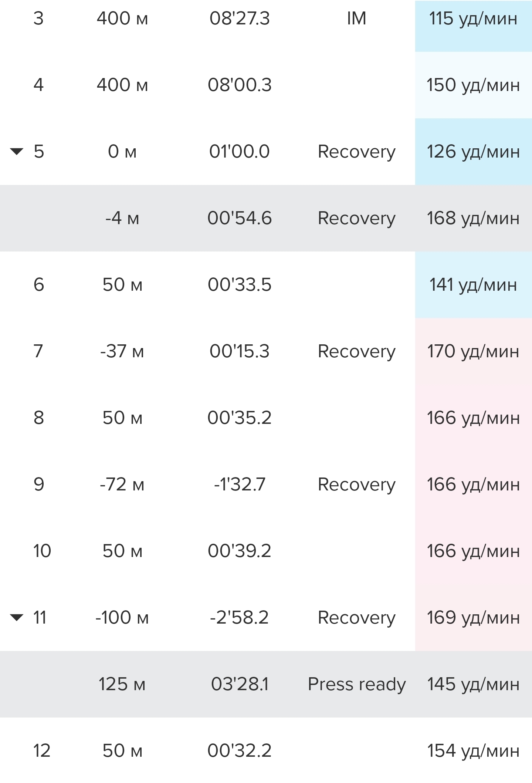Click the 141 уд/мин blue heart rate cell

click(473, 285)
